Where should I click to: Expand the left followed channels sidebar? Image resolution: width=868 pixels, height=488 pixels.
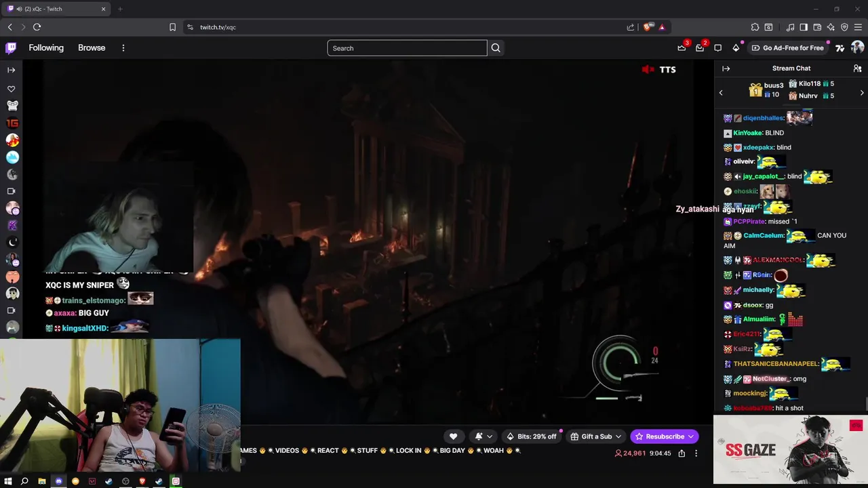tap(12, 70)
